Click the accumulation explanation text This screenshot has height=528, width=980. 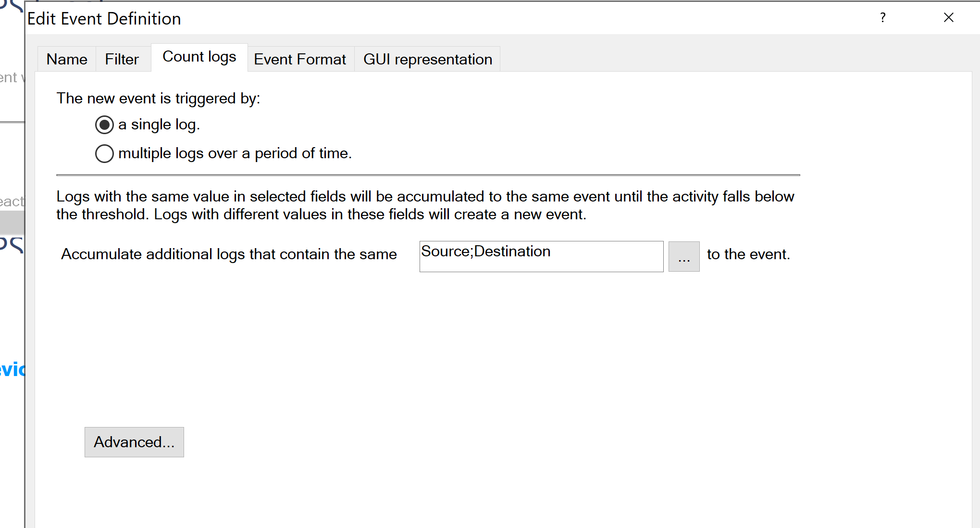click(x=425, y=205)
